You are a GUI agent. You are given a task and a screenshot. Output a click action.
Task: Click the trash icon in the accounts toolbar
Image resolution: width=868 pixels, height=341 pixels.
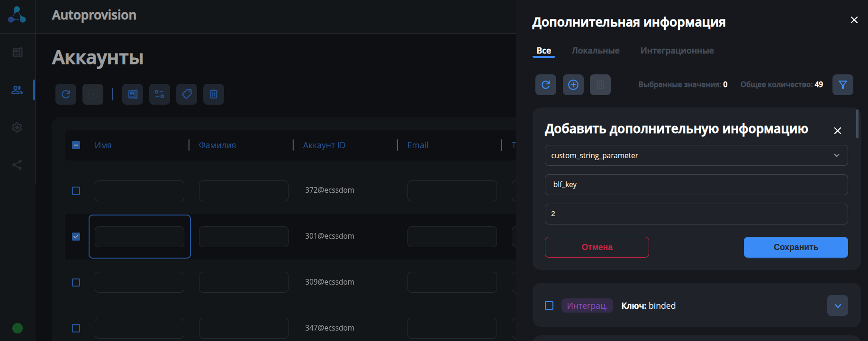click(x=214, y=94)
